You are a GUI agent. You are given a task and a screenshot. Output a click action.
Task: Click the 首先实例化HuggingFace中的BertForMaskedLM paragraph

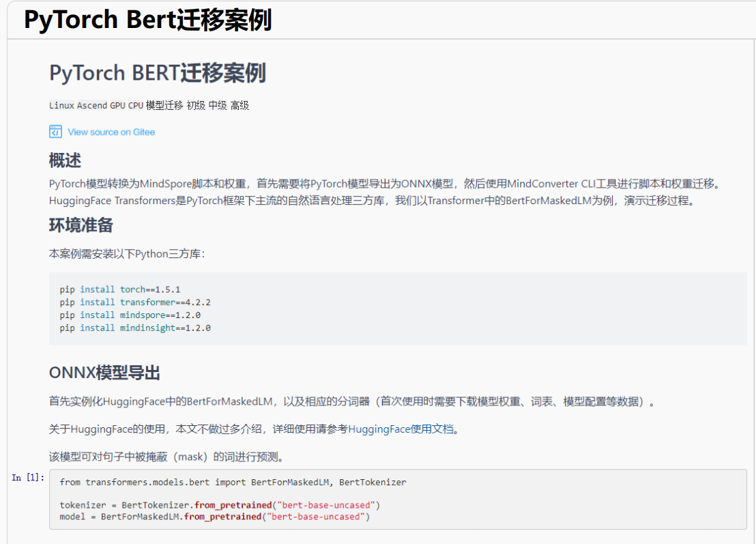tap(353, 401)
